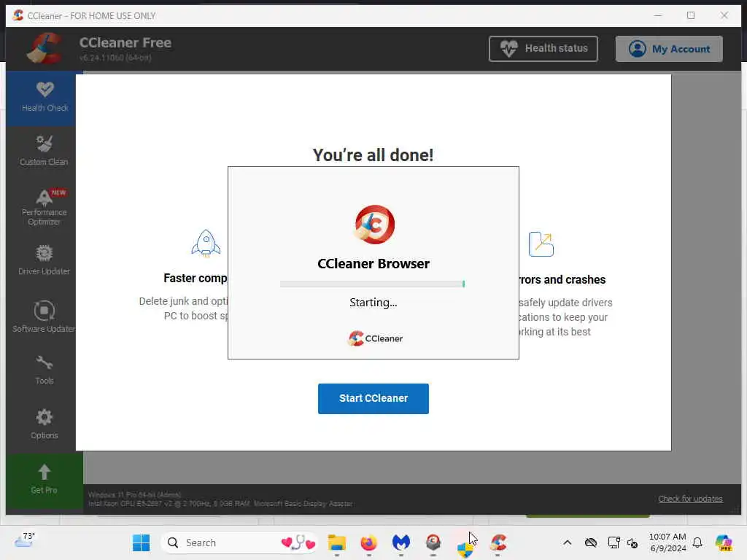Open the clock showing 10:07 AM
The width and height of the screenshot is (747, 560).
point(668,542)
